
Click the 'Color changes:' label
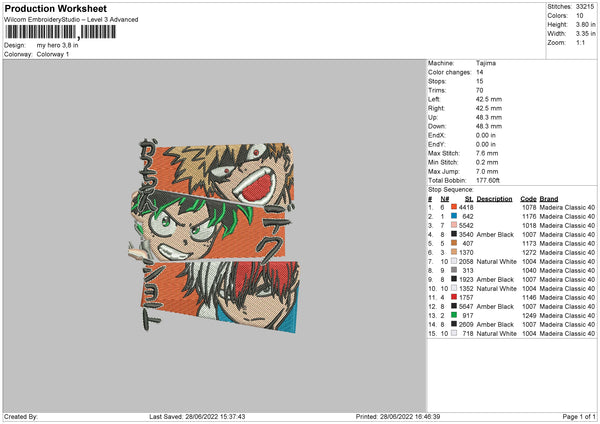(450, 72)
